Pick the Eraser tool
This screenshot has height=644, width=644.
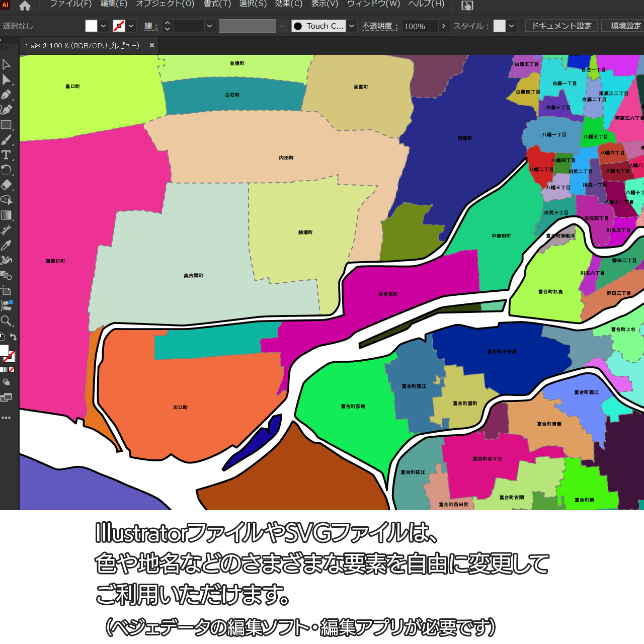click(x=6, y=185)
